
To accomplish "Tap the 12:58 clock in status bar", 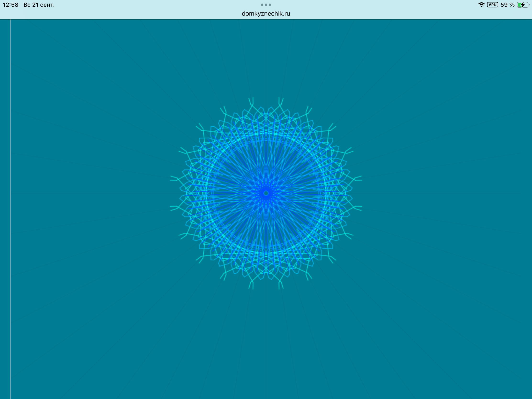I will click(11, 5).
